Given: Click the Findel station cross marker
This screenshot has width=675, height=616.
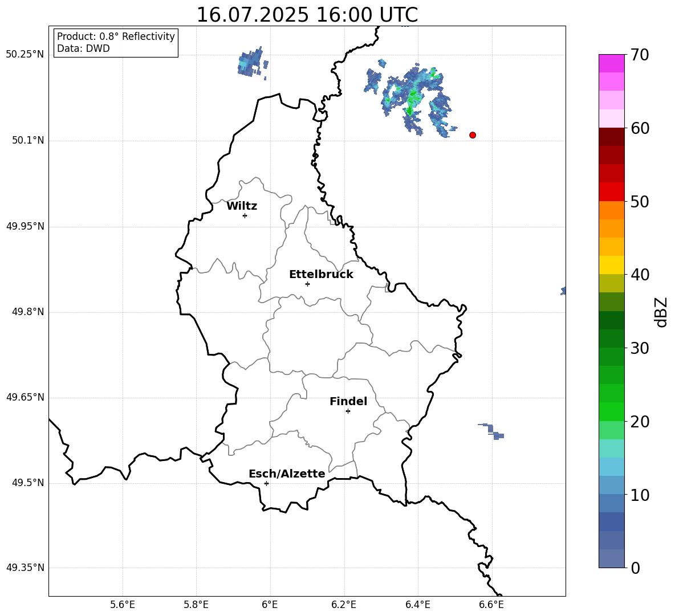Looking at the screenshot, I should pyautogui.click(x=348, y=411).
